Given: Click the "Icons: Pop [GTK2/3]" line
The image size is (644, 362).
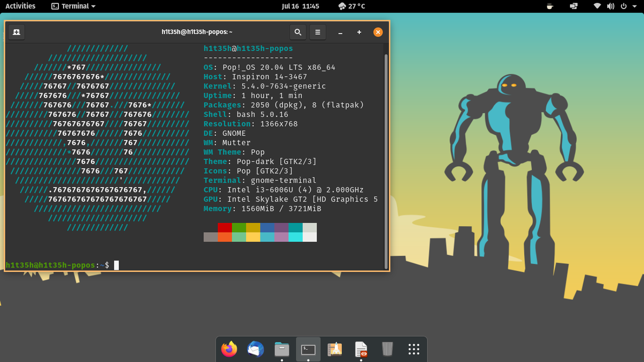Looking at the screenshot, I should tap(248, 171).
